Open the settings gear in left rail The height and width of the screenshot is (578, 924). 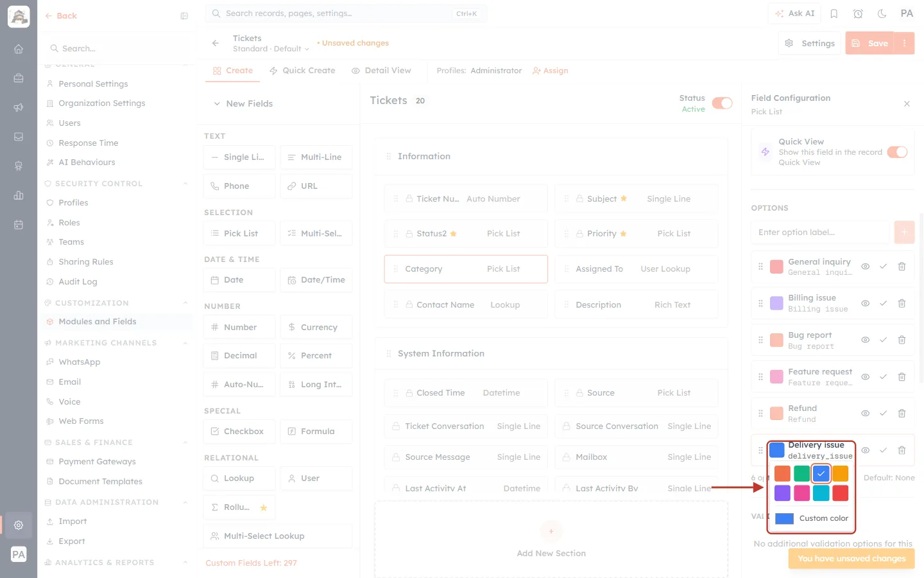[19, 525]
